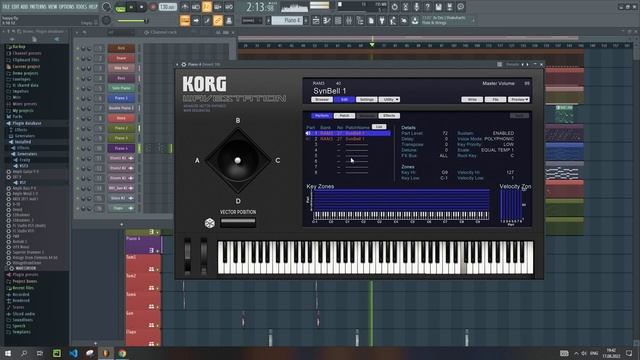The height and width of the screenshot is (360, 640).
Task: Click the Write button in Wavestation
Action: (472, 100)
